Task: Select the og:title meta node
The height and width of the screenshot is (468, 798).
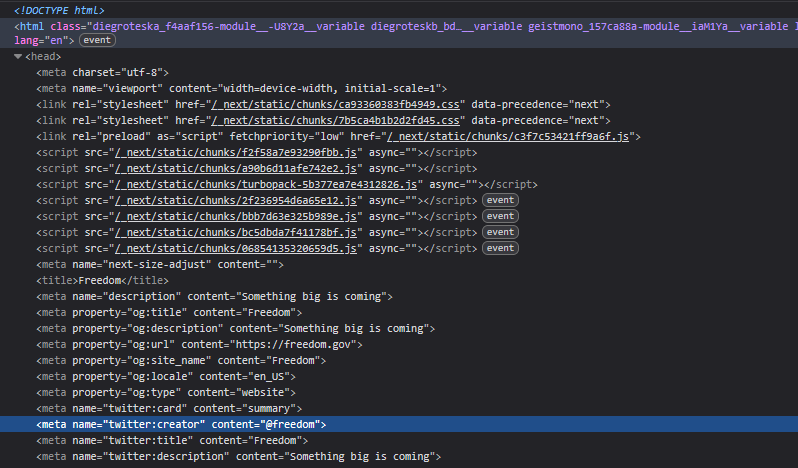Action: tap(169, 312)
